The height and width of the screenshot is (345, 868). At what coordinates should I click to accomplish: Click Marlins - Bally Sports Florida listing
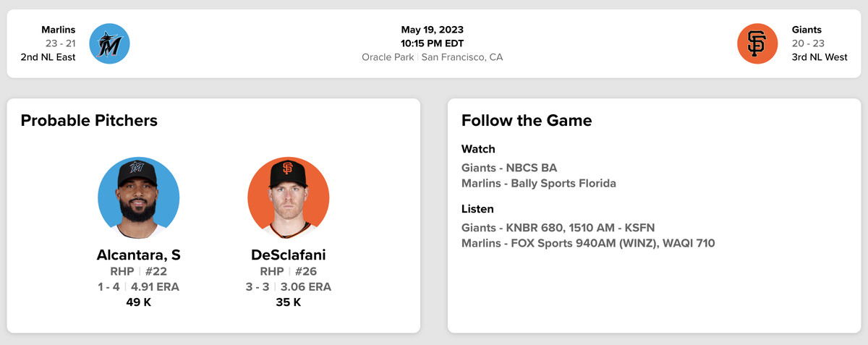pyautogui.click(x=539, y=184)
